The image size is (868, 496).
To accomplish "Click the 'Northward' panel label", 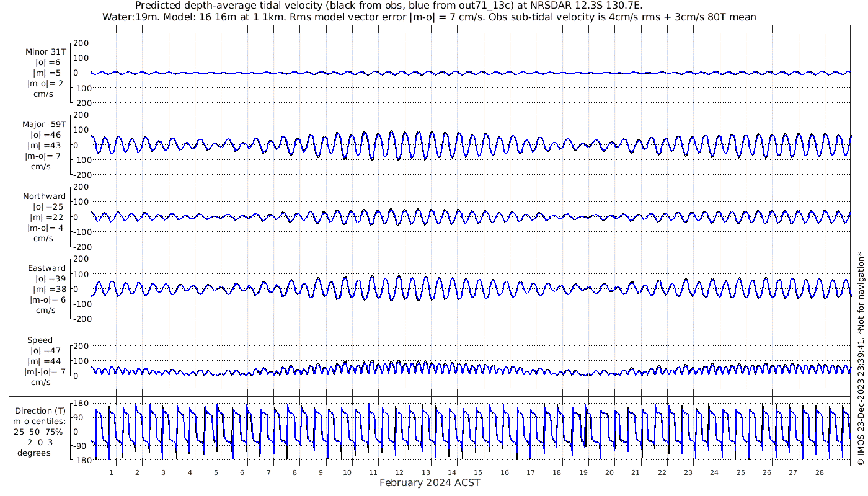I will pyautogui.click(x=45, y=196).
